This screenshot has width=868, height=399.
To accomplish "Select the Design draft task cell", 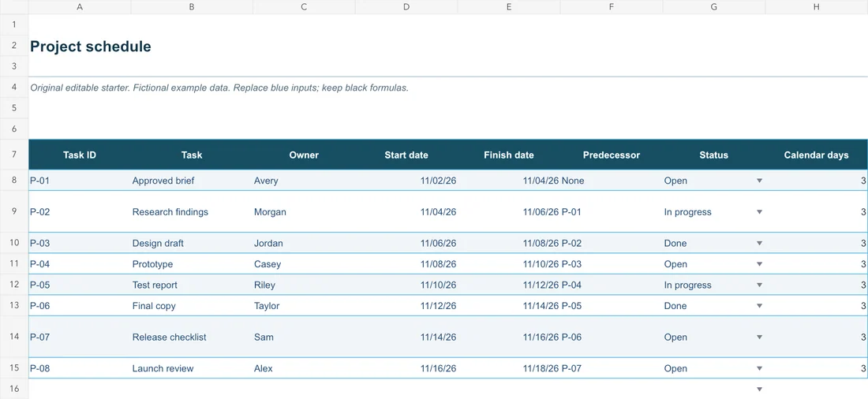I will (x=192, y=243).
